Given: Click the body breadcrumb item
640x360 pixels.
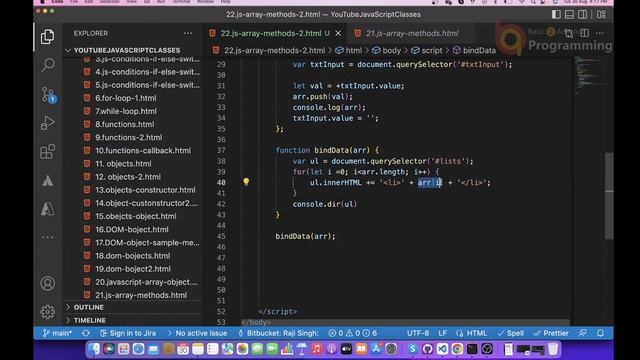Looking at the screenshot, I should [x=387, y=50].
